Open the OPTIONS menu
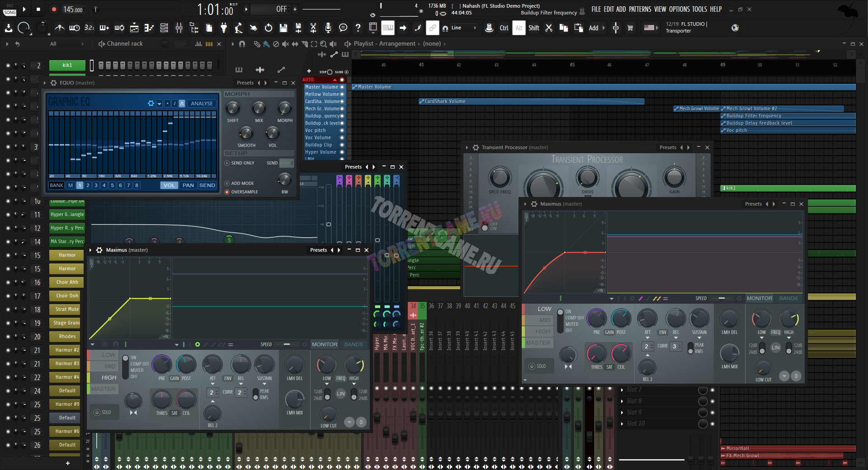Viewport: 868px width, 470px height. coord(679,9)
